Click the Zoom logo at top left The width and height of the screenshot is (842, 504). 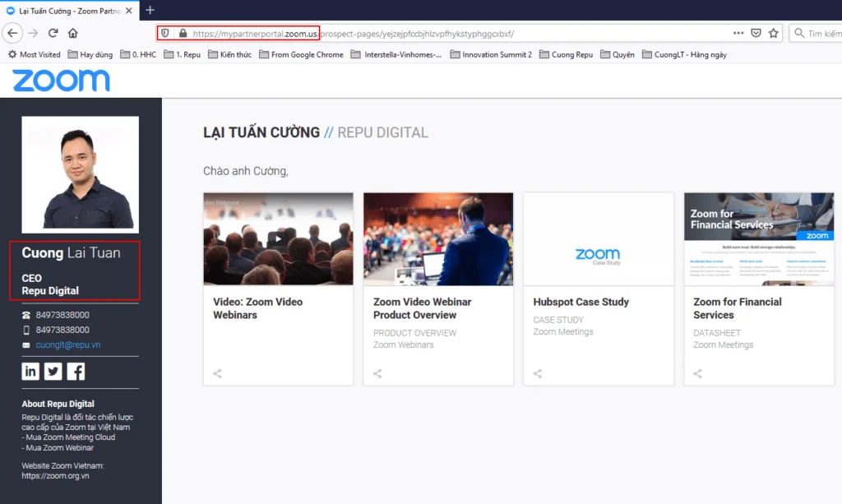click(60, 80)
